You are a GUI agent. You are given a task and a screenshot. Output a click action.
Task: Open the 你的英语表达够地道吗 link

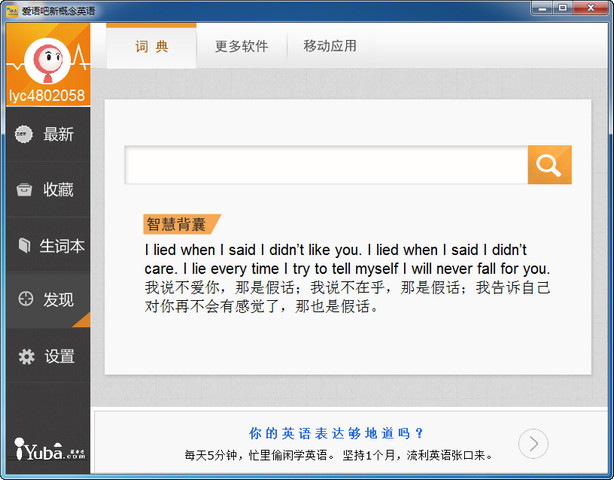tap(336, 433)
